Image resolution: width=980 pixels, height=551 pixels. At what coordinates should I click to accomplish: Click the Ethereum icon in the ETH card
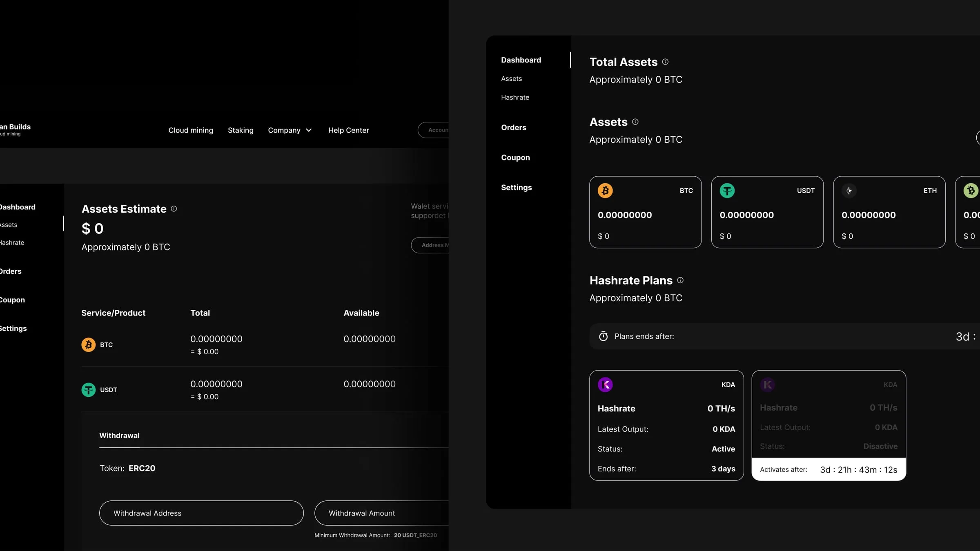coord(849,191)
